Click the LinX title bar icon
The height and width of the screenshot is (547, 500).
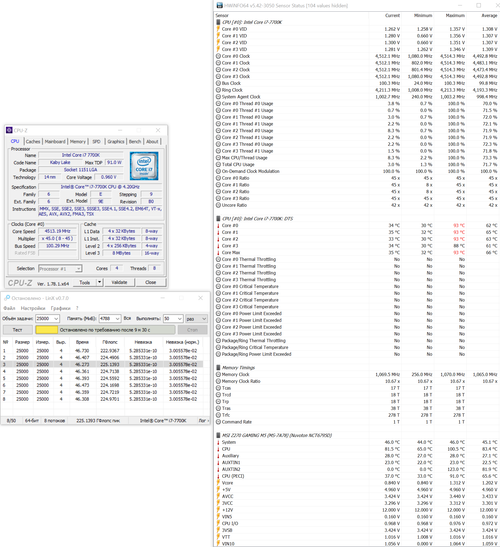coord(7,298)
